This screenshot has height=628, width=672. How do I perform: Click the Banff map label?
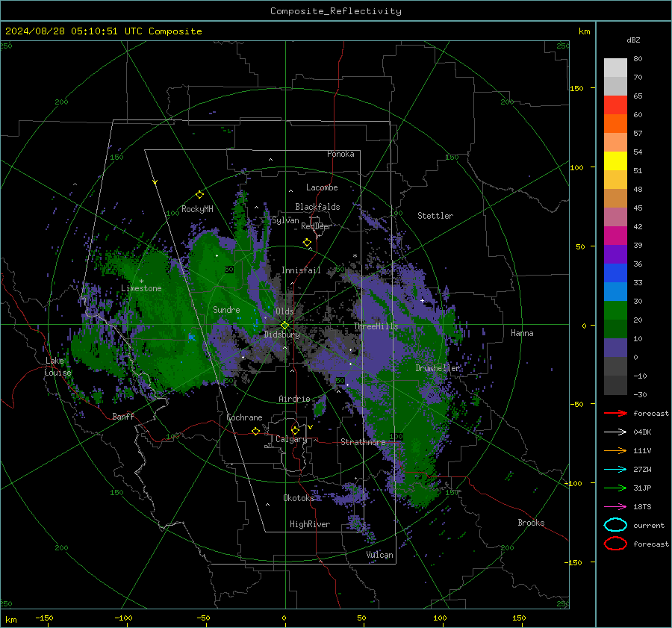coord(123,416)
